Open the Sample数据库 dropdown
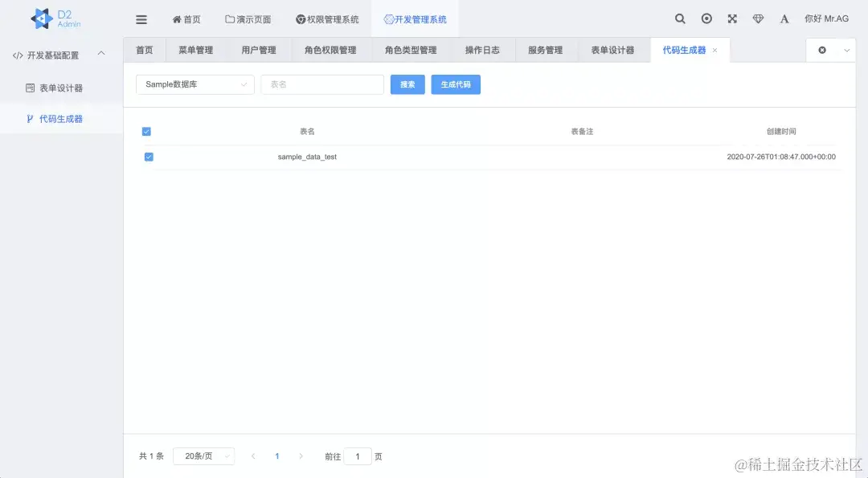Image resolution: width=868 pixels, height=478 pixels. (194, 84)
